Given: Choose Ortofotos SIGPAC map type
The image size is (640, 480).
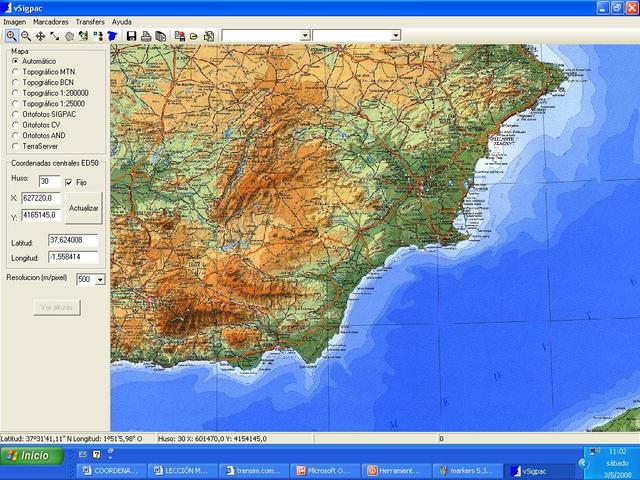Looking at the screenshot, I should [x=15, y=114].
